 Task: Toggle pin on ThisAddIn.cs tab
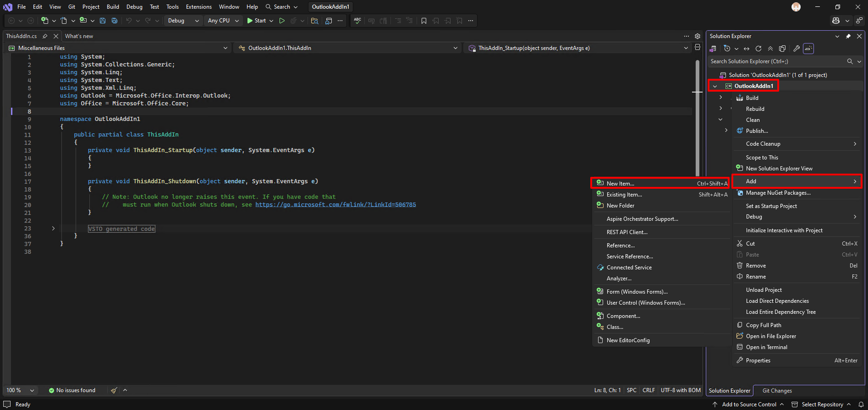[x=45, y=36]
